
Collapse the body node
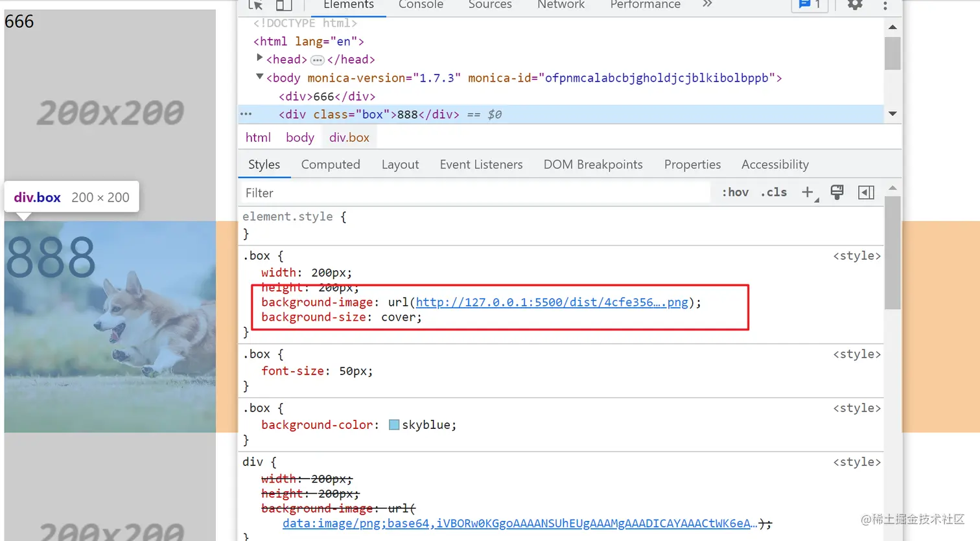coord(260,76)
